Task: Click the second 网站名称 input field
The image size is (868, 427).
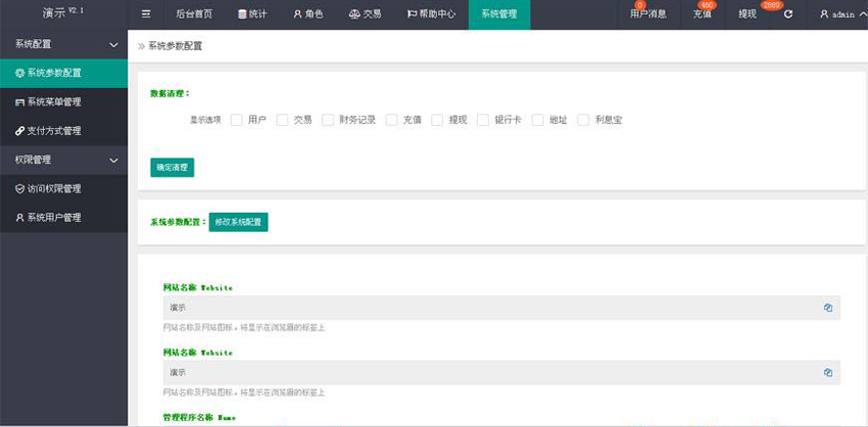Action: point(501,373)
